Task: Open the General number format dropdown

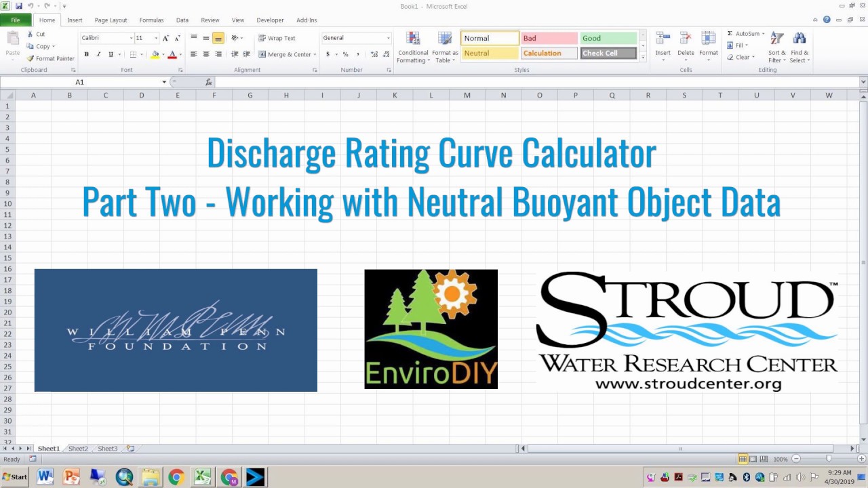Action: point(389,38)
